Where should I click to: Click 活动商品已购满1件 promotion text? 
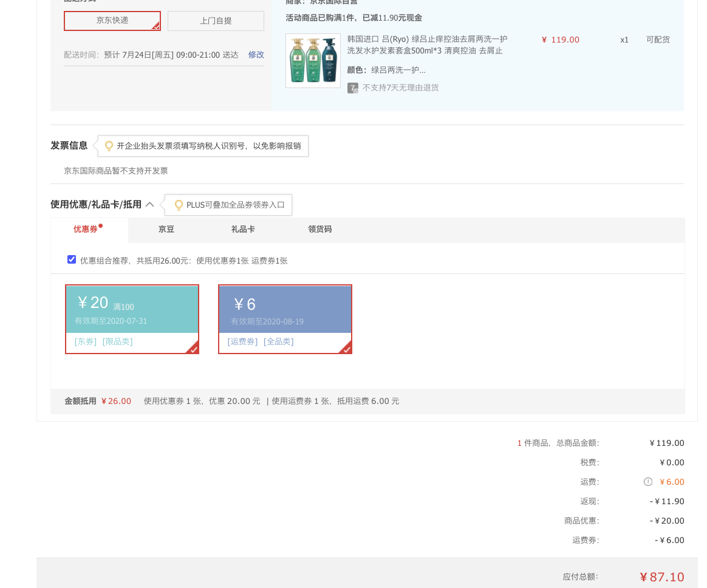click(x=354, y=18)
